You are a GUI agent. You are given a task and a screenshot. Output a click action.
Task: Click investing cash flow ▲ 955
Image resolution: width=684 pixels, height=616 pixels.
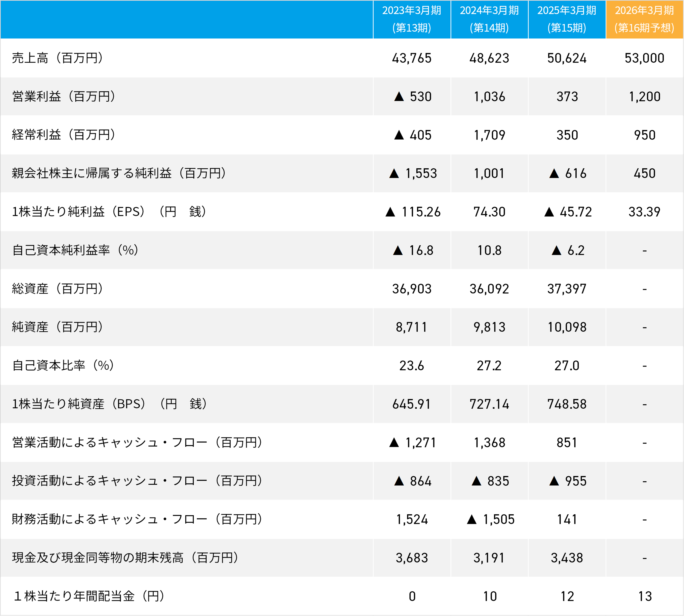click(x=568, y=481)
